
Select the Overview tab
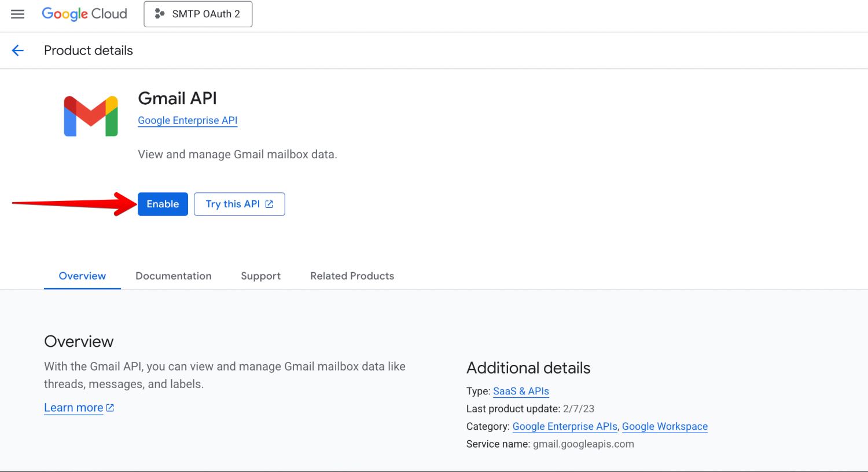pos(82,276)
